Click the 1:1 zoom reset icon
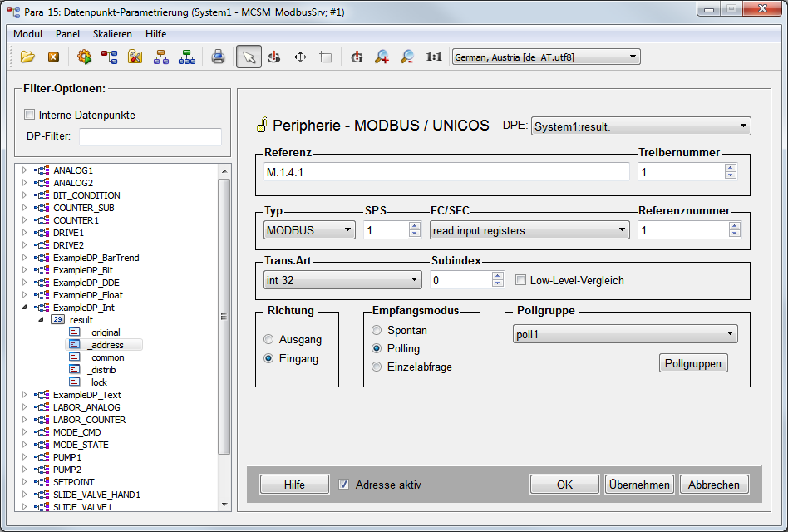Viewport: 788px width, 532px height. point(433,57)
